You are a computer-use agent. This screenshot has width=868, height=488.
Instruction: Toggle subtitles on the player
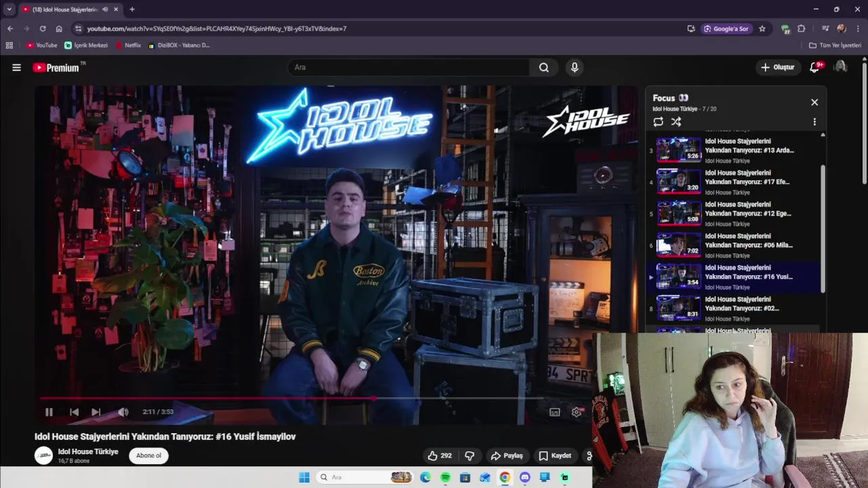coord(555,412)
